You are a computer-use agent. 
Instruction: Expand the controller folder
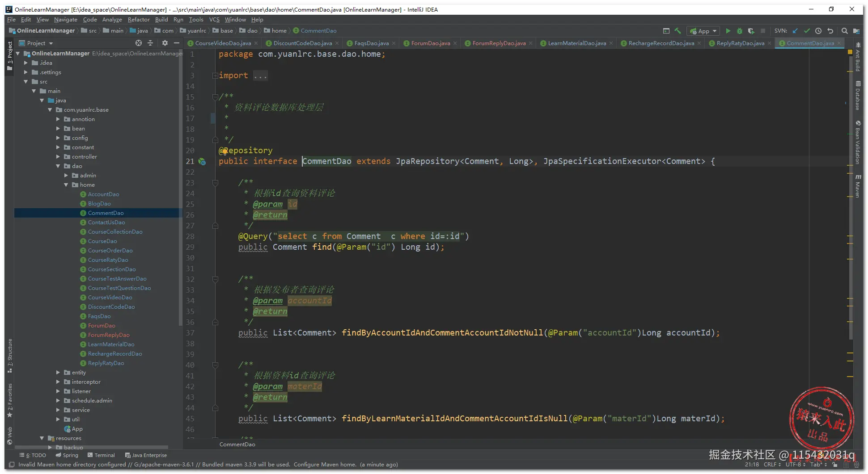coord(58,157)
